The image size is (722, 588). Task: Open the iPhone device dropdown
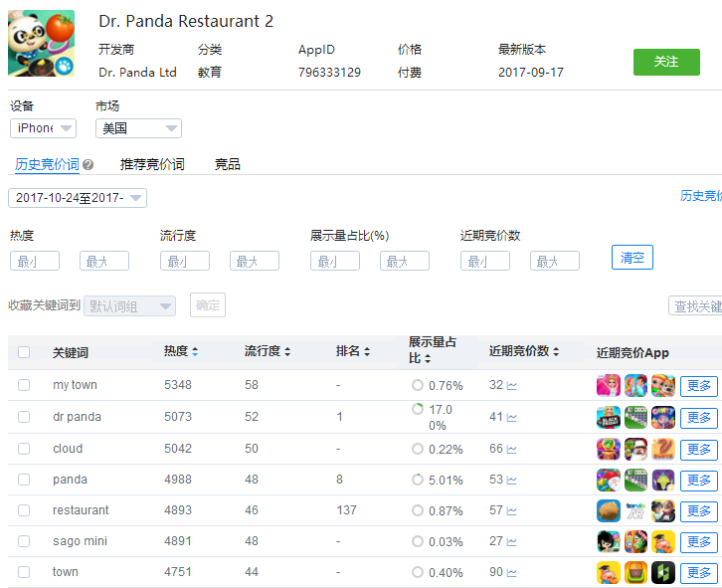pos(44,128)
